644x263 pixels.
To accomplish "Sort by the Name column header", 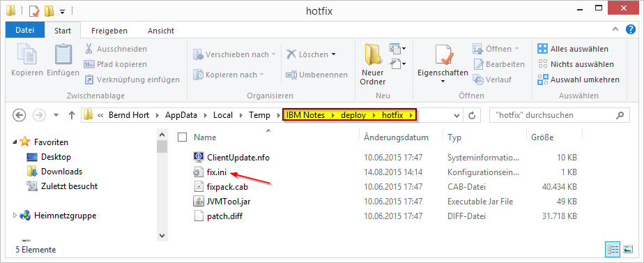I will [205, 137].
